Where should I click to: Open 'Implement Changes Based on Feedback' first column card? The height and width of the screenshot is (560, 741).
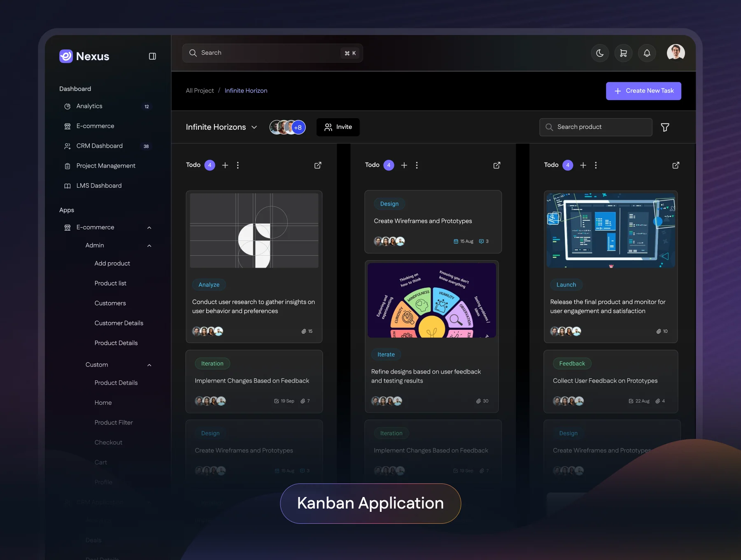tap(254, 381)
